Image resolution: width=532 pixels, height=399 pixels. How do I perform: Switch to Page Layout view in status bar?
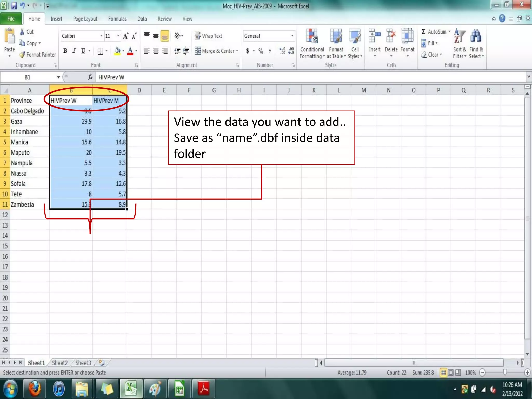click(x=451, y=373)
